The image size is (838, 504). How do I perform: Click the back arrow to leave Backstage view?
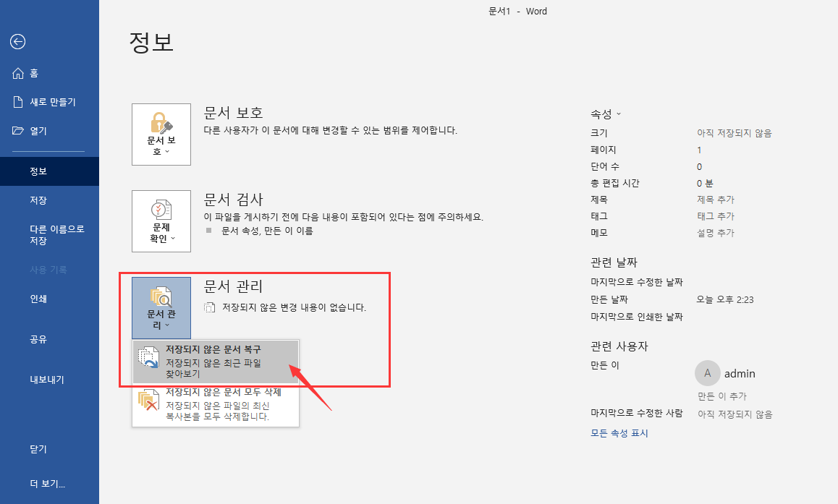[17, 42]
